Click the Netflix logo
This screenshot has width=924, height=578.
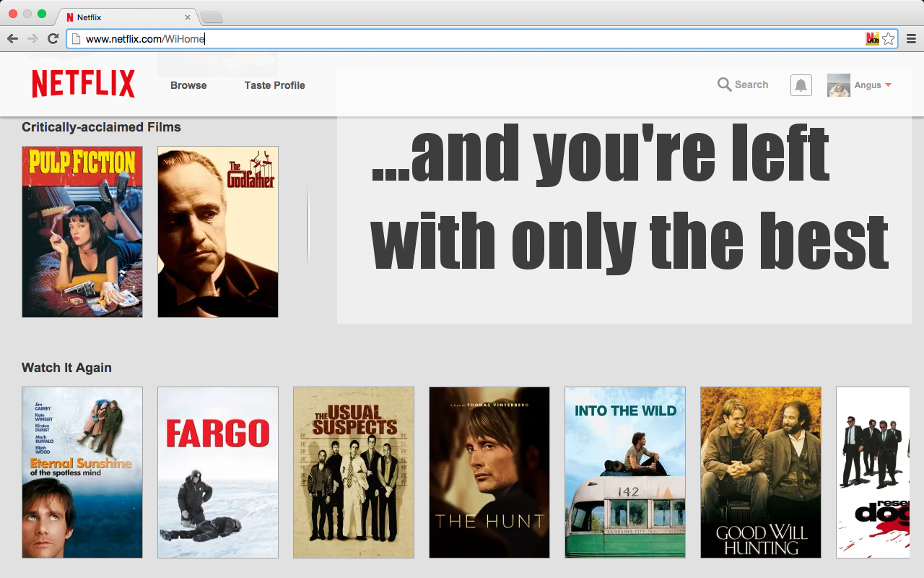(x=83, y=84)
